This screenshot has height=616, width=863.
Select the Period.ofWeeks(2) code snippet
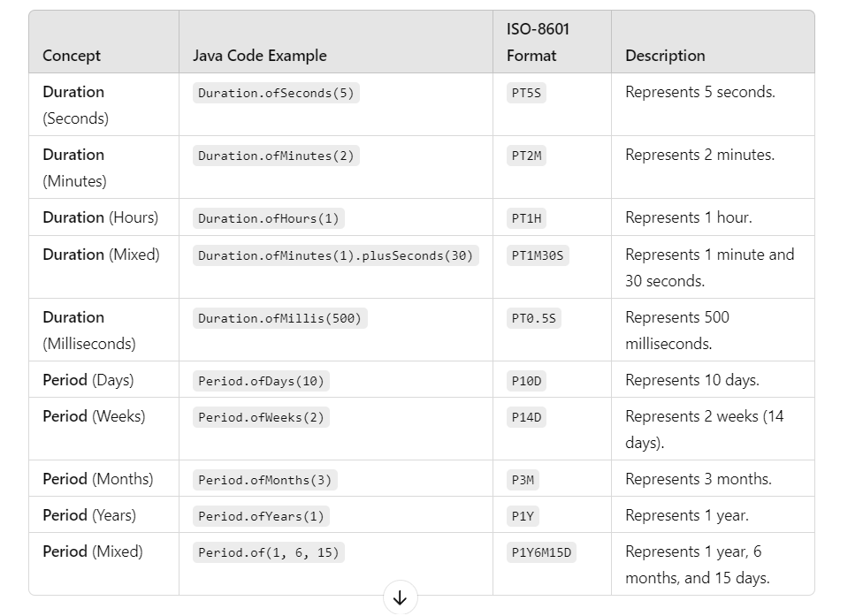262,417
